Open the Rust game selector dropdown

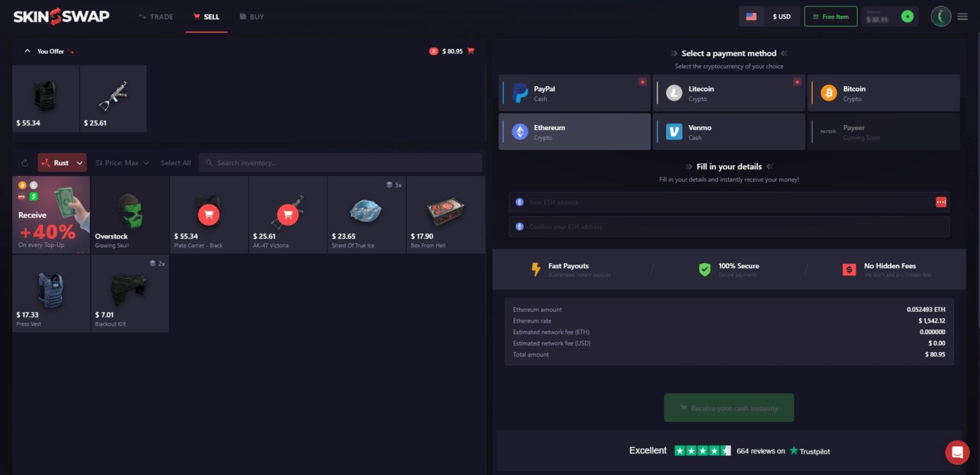coord(62,163)
